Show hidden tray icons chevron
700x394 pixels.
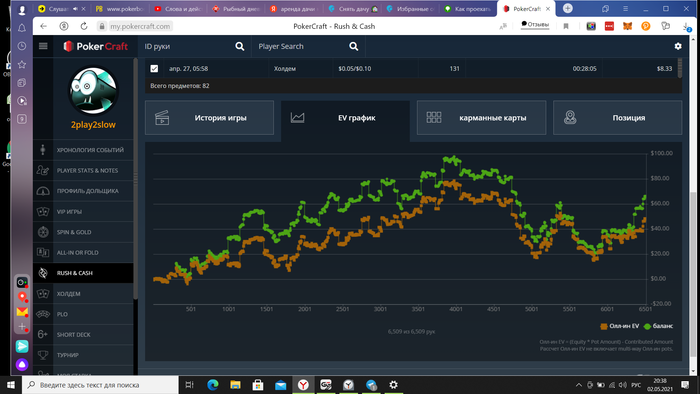(579, 385)
